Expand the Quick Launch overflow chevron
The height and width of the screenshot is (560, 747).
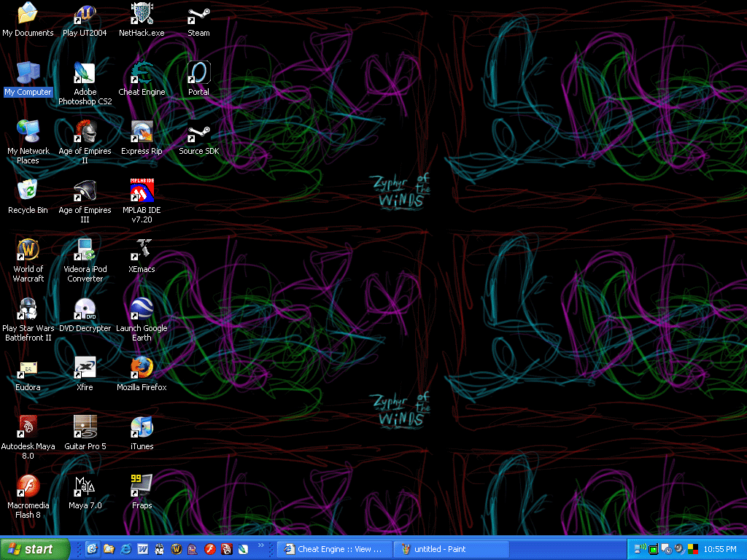tap(260, 545)
